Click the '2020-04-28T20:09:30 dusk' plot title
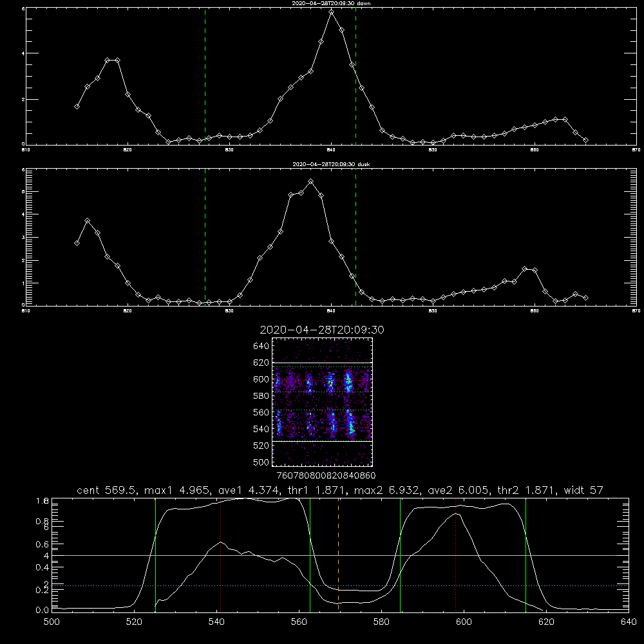The image size is (644, 644). pyautogui.click(x=331, y=164)
